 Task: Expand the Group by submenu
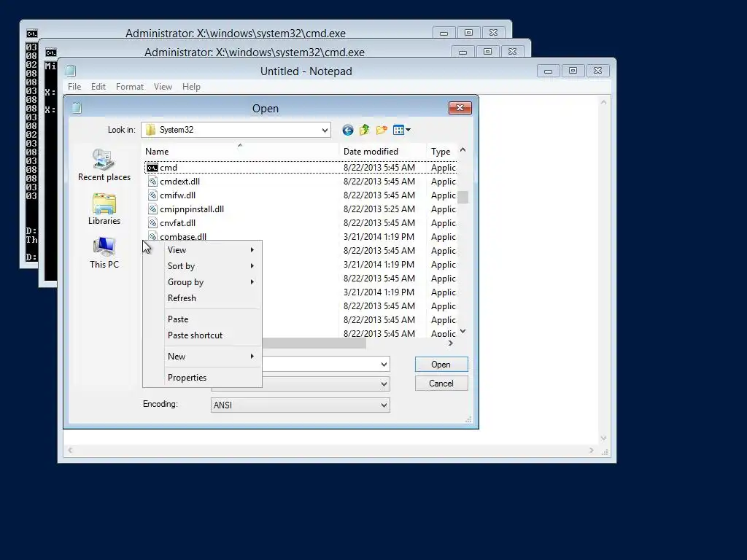[212, 282]
